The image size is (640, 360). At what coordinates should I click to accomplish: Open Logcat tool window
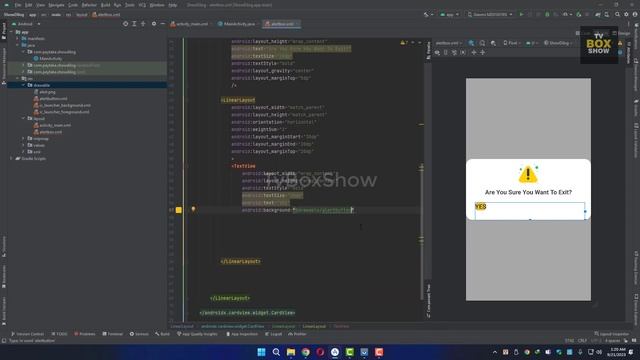click(273, 334)
